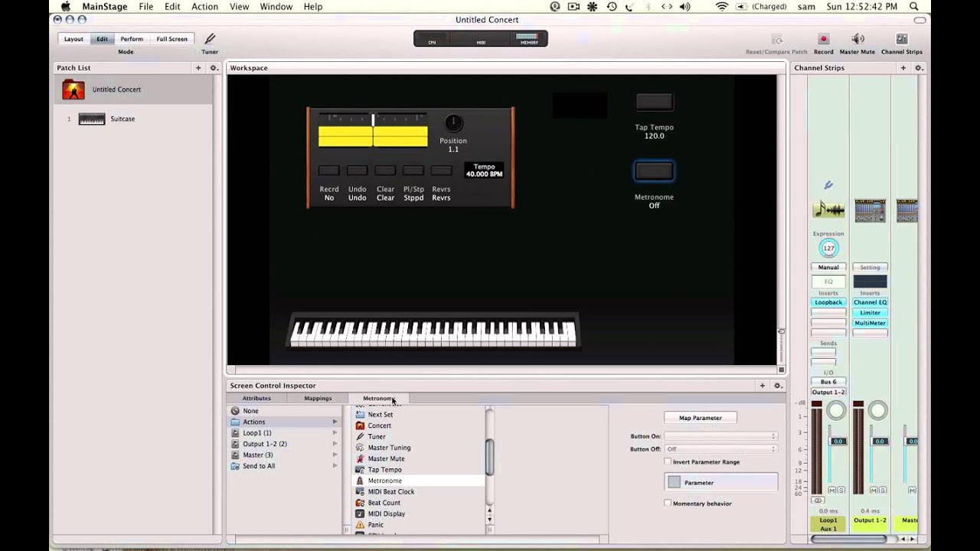Screen dimensions: 980x551
Task: Open the Channel Strips toolbar icon
Action: coord(902,39)
